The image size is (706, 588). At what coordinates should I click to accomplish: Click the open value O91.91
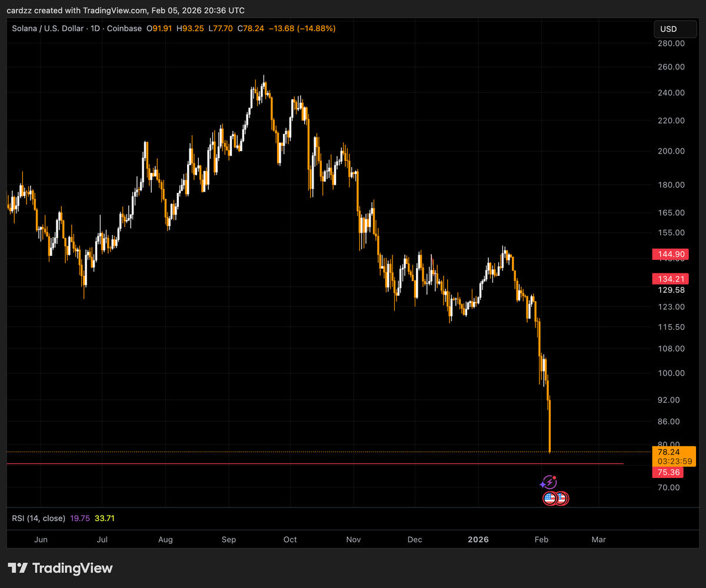159,28
